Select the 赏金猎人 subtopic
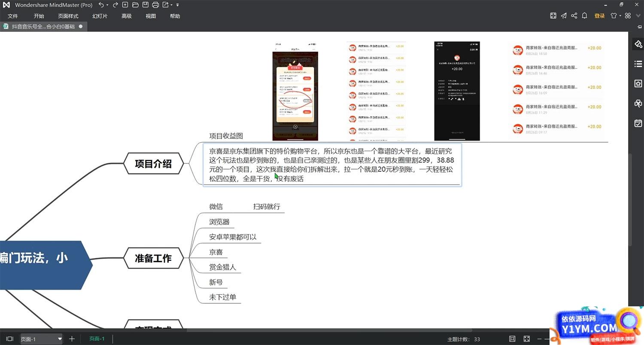Viewport: 644px width, 345px height. coord(223,267)
